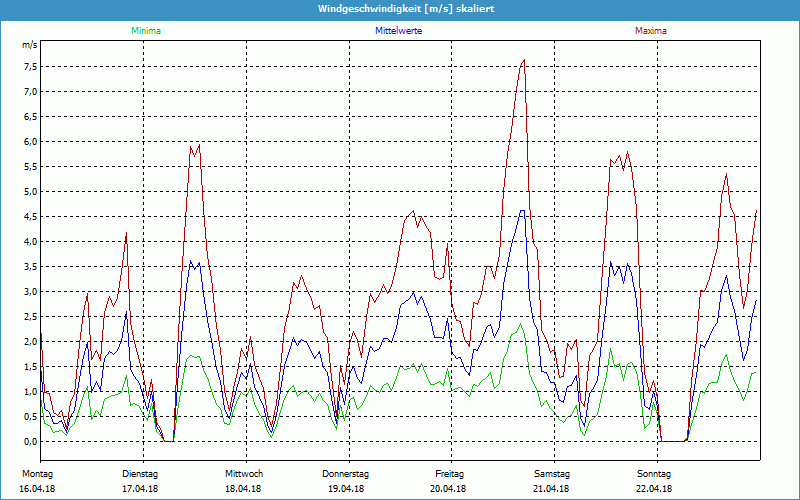The height and width of the screenshot is (500, 800).
Task: Click the 7,0 y-axis value
Action: pos(30,92)
